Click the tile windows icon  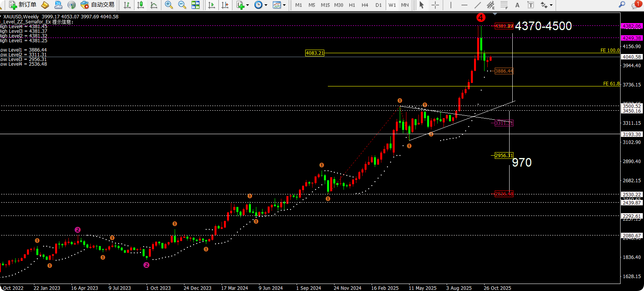click(195, 5)
